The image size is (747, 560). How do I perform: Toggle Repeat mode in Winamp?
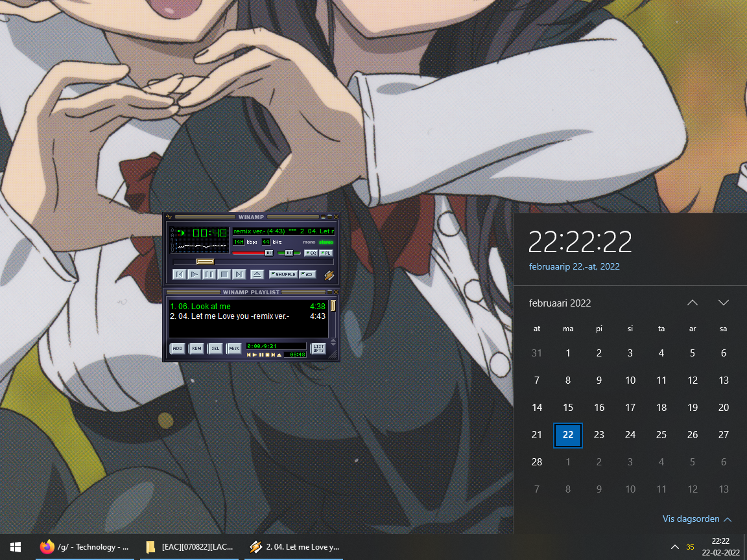click(x=308, y=274)
